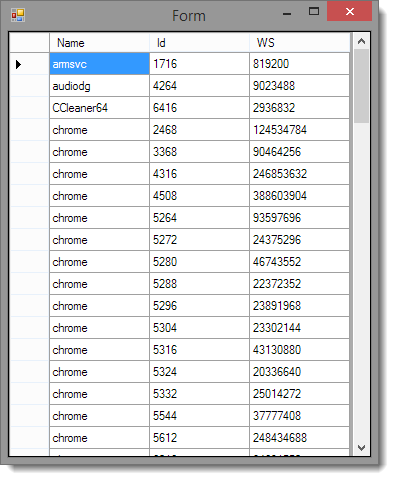Select the Id cell 5280

(x=199, y=262)
